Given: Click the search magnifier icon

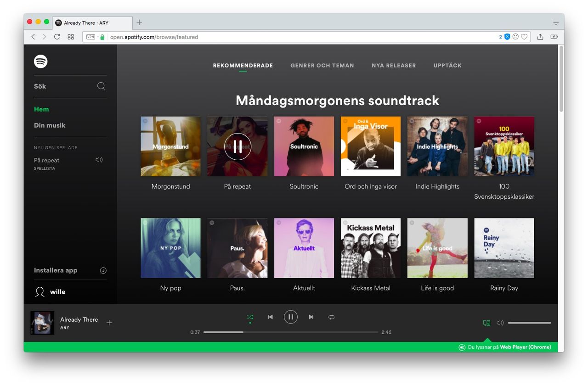Looking at the screenshot, I should coord(101,86).
